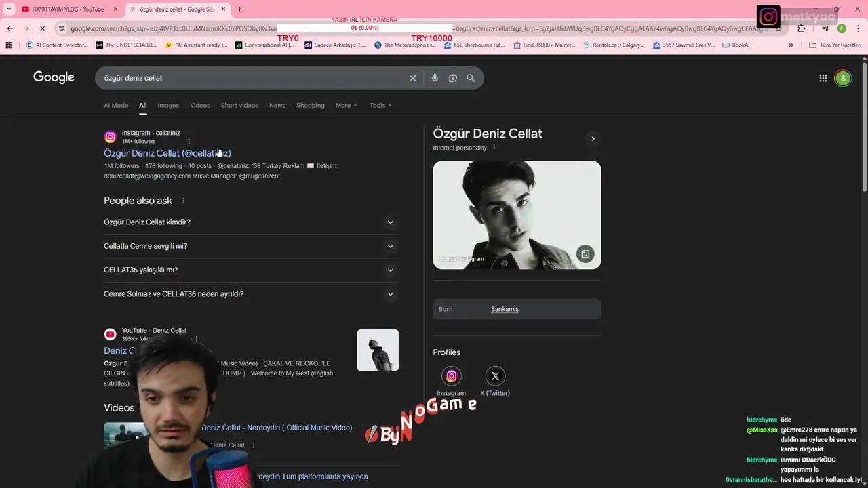868x488 pixels.
Task: Switch to AI Mode tab
Action: pyautogui.click(x=116, y=106)
